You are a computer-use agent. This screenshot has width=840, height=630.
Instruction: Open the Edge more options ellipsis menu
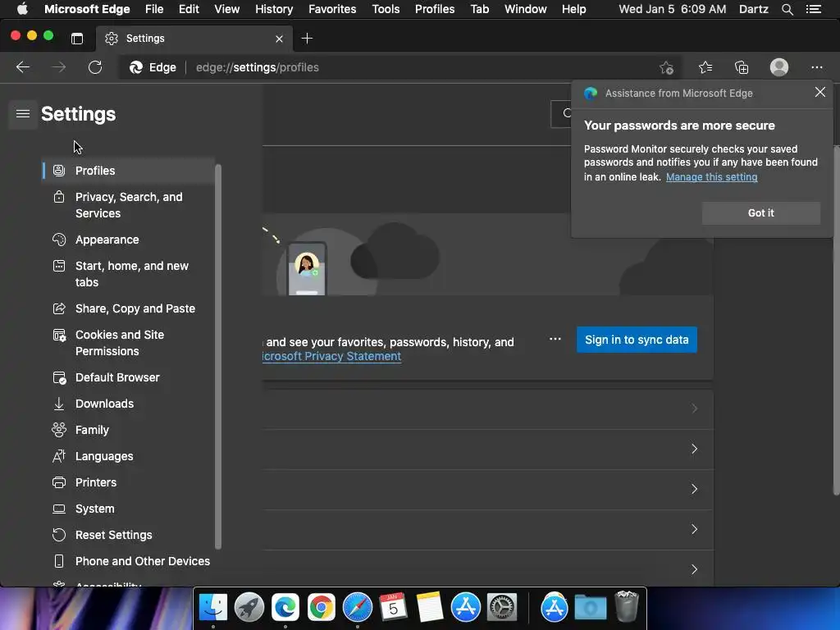pyautogui.click(x=816, y=67)
